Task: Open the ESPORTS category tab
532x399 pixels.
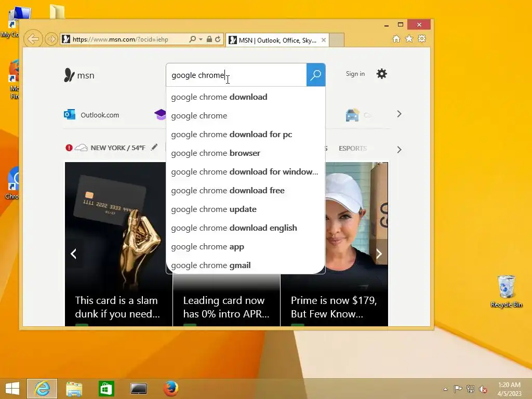Action: pos(353,148)
